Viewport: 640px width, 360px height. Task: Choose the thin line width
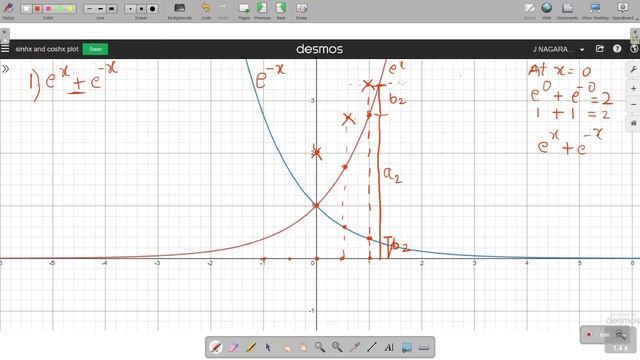pyautogui.click(x=89, y=9)
